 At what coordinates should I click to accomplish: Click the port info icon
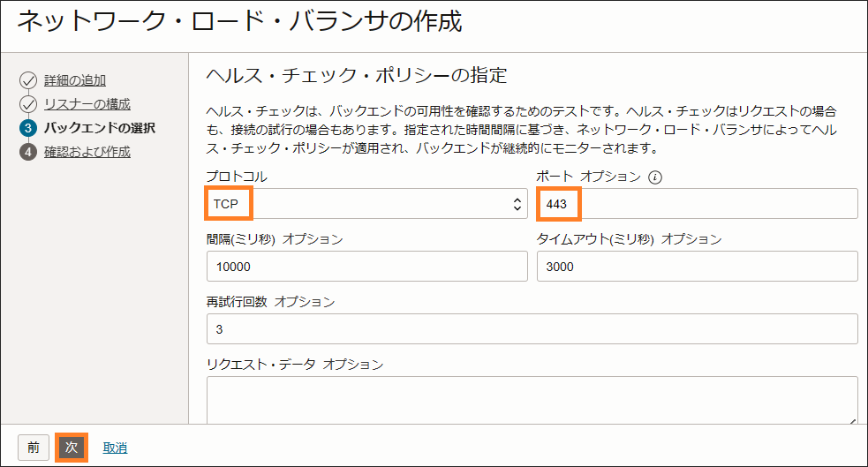click(655, 177)
